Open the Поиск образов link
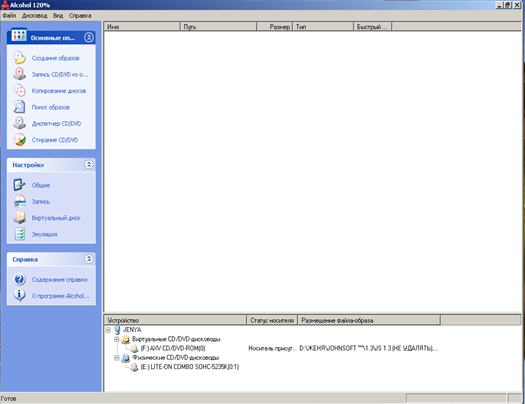The image size is (525, 404). pyautogui.click(x=51, y=107)
